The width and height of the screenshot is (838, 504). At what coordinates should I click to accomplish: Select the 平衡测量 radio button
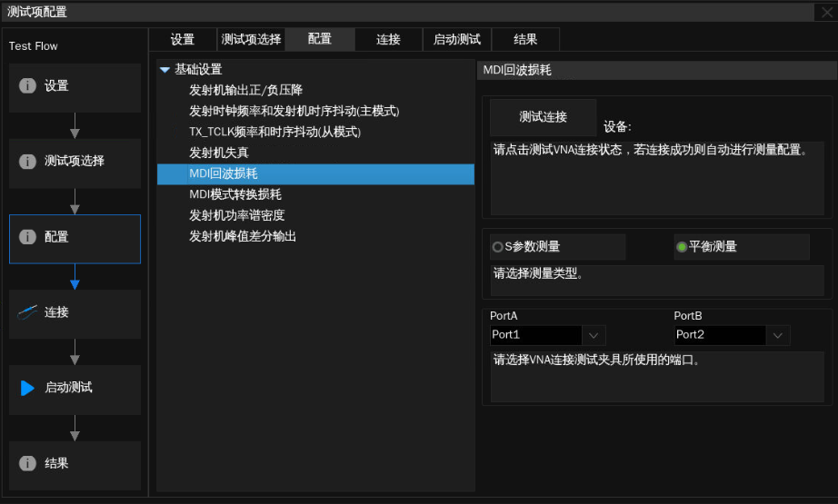[682, 247]
